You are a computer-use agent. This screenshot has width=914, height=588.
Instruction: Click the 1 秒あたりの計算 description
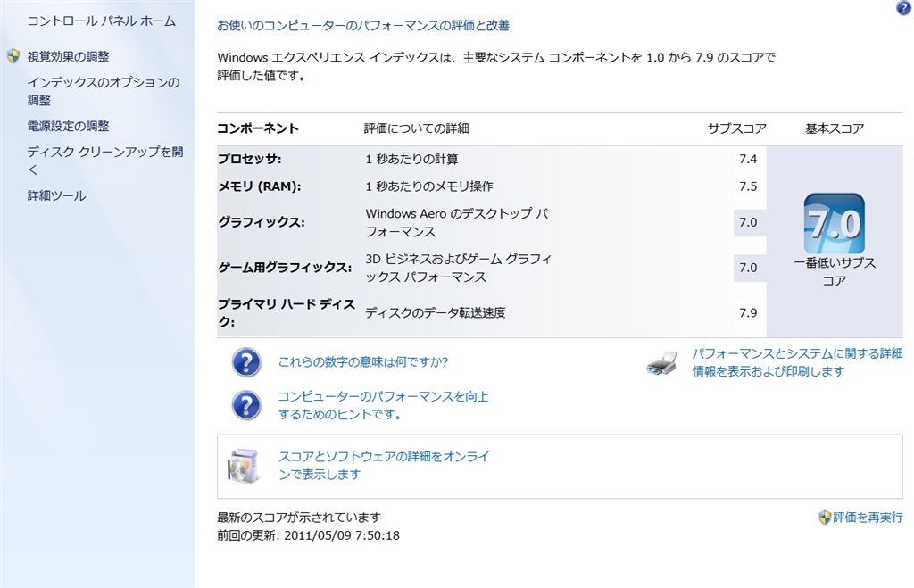coord(411,159)
